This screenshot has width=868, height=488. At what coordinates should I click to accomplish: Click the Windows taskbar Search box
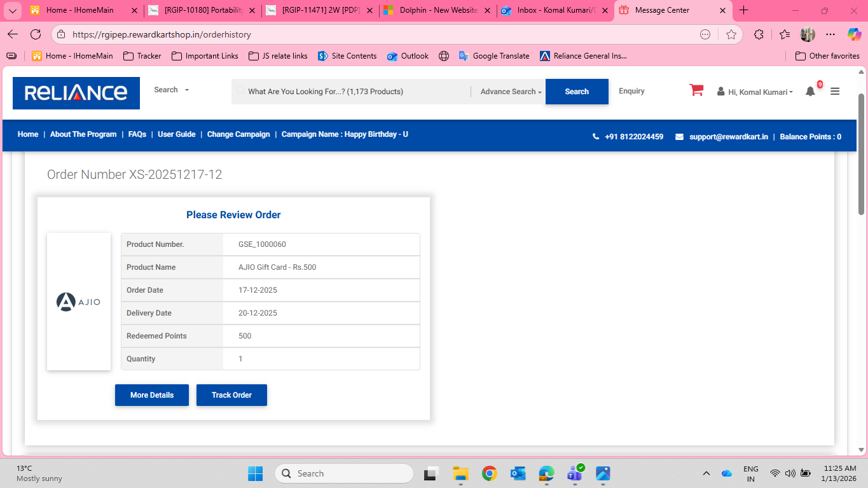tap(344, 473)
